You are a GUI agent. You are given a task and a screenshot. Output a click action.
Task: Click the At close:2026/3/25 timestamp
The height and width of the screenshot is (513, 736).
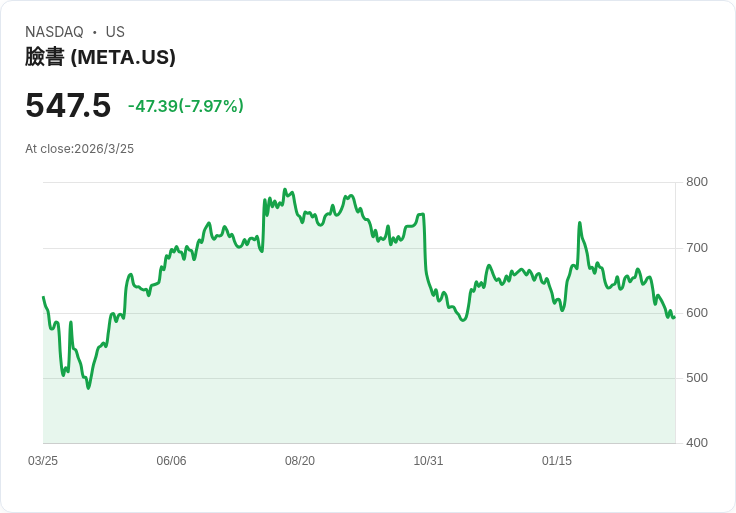point(79,149)
